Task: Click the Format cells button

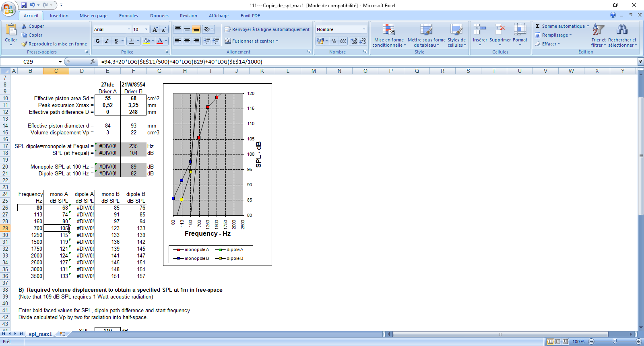Action: tap(520, 35)
